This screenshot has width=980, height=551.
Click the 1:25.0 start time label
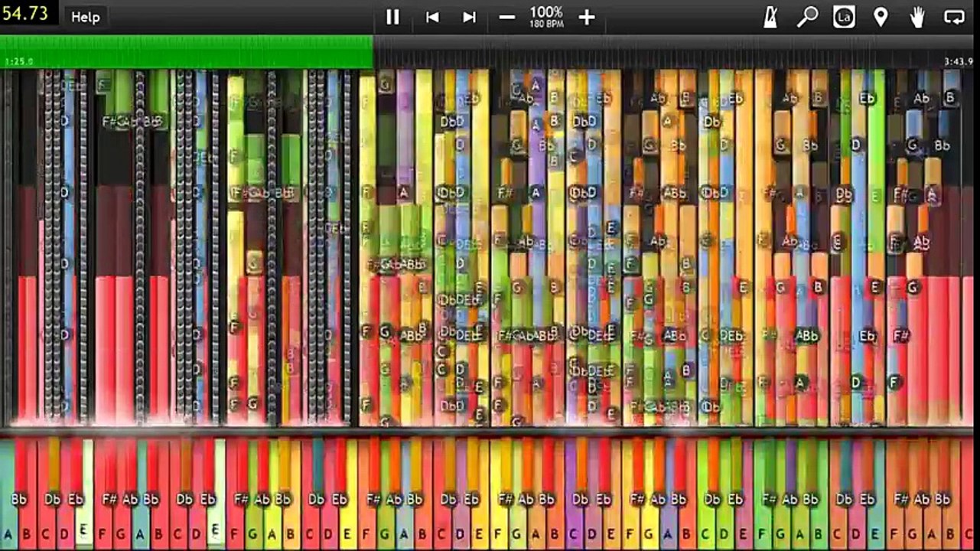[18, 61]
